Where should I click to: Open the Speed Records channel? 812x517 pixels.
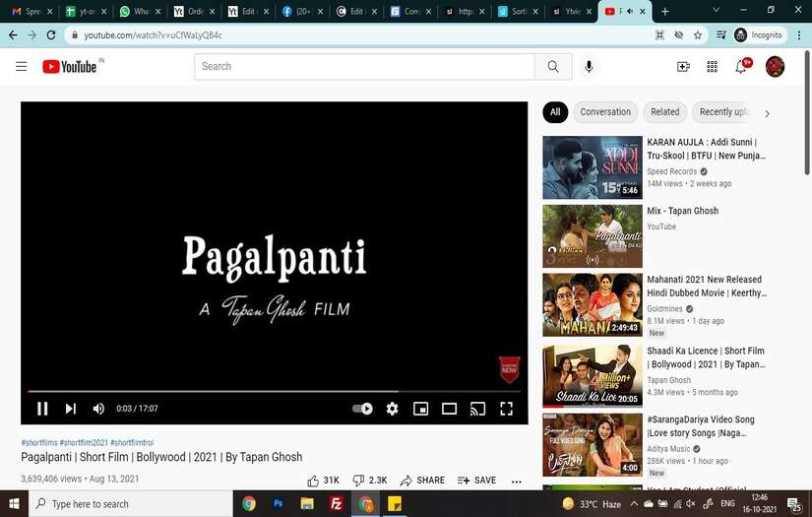pyautogui.click(x=671, y=171)
